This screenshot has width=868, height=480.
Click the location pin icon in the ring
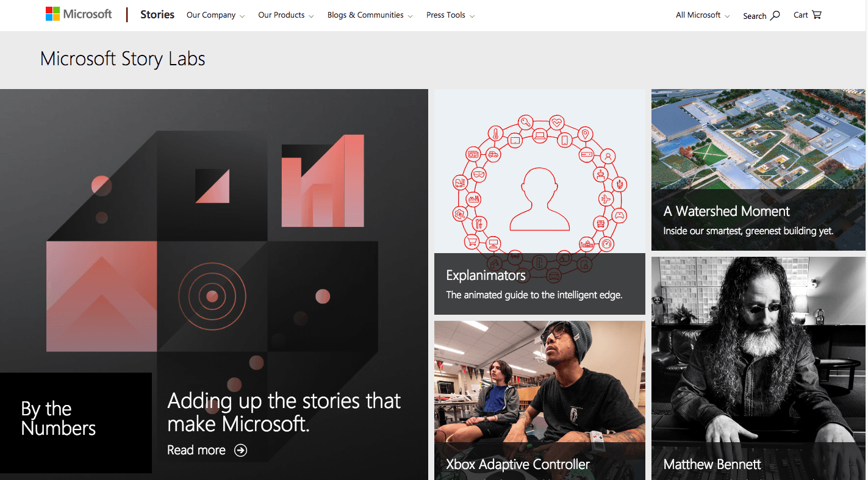(x=586, y=134)
